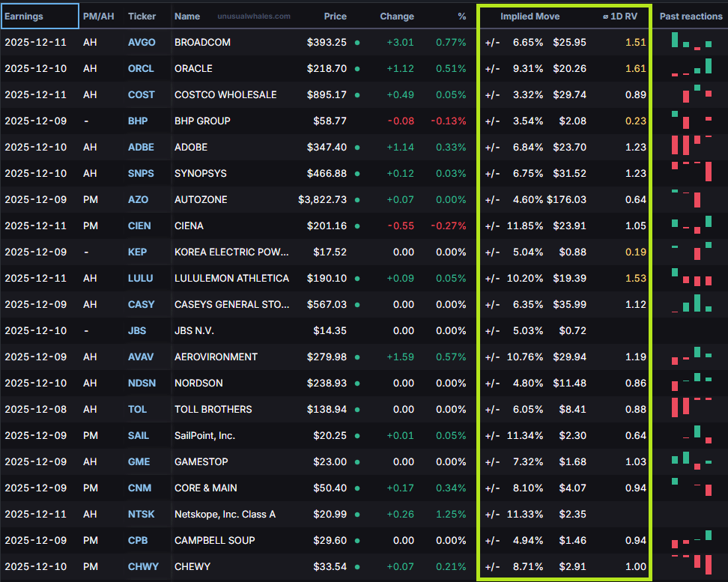View GAMESTOP past reactions bar chart

(692, 461)
